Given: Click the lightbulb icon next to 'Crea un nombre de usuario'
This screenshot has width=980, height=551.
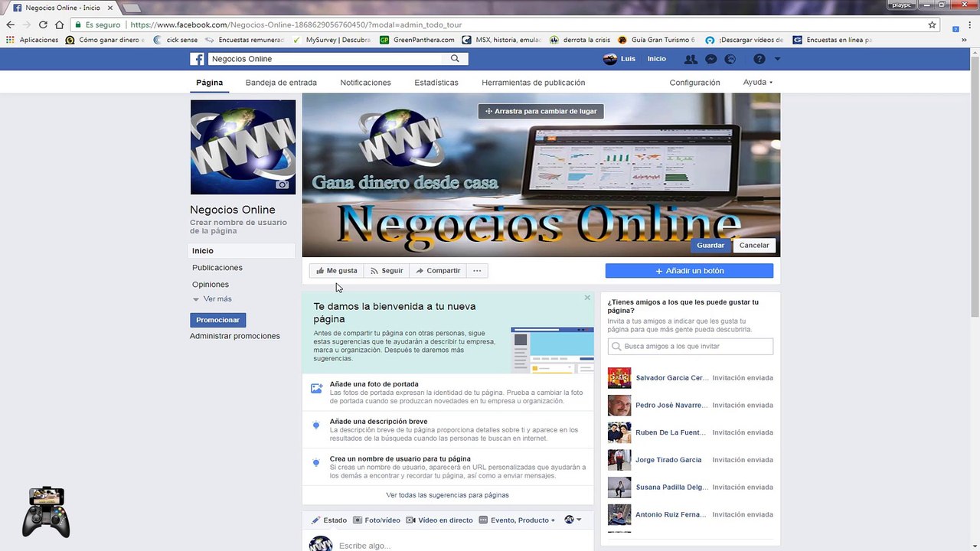Looking at the screenshot, I should [316, 463].
